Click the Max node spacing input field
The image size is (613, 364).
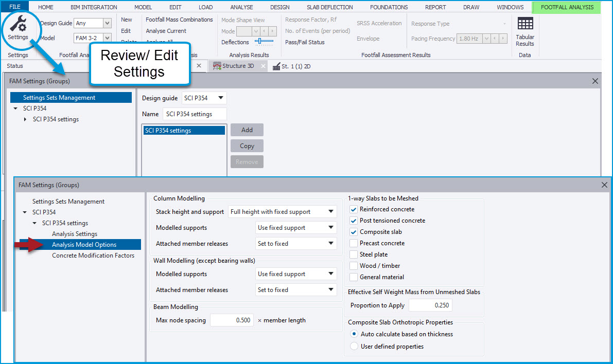pos(232,320)
